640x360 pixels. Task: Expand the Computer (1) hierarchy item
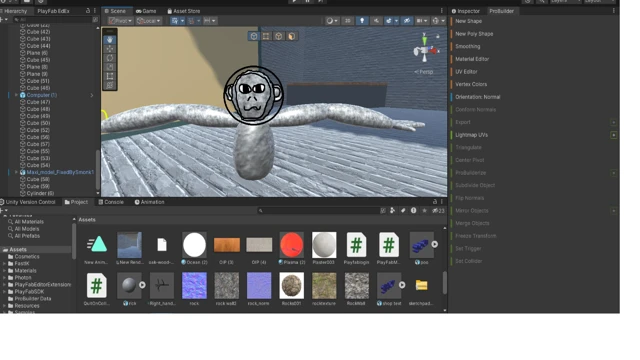click(x=16, y=95)
